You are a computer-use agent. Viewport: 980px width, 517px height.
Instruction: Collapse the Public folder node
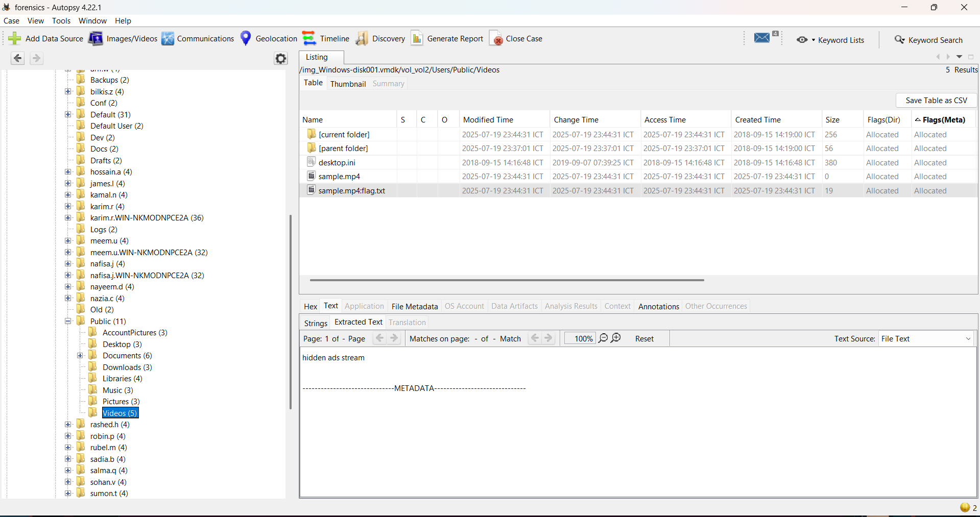pyautogui.click(x=68, y=321)
